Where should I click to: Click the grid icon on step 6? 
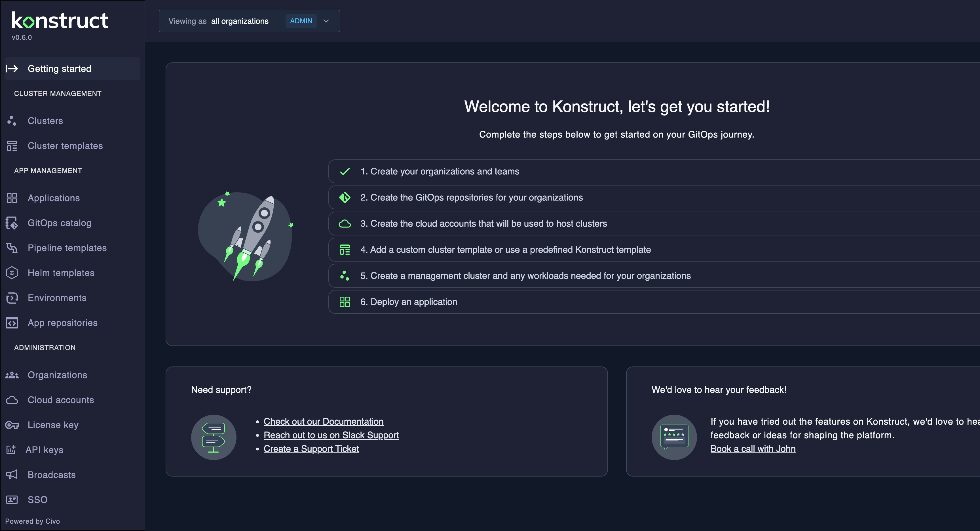click(x=345, y=302)
